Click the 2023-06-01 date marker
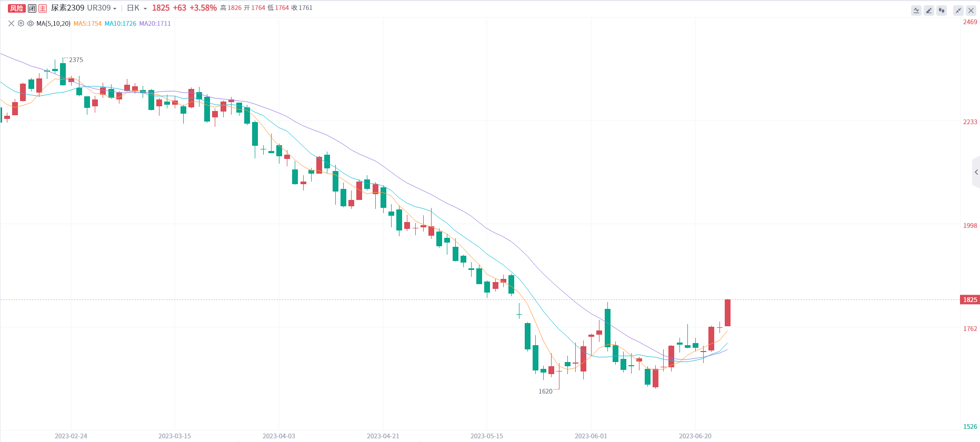Image resolution: width=980 pixels, height=442 pixels. coord(591,436)
